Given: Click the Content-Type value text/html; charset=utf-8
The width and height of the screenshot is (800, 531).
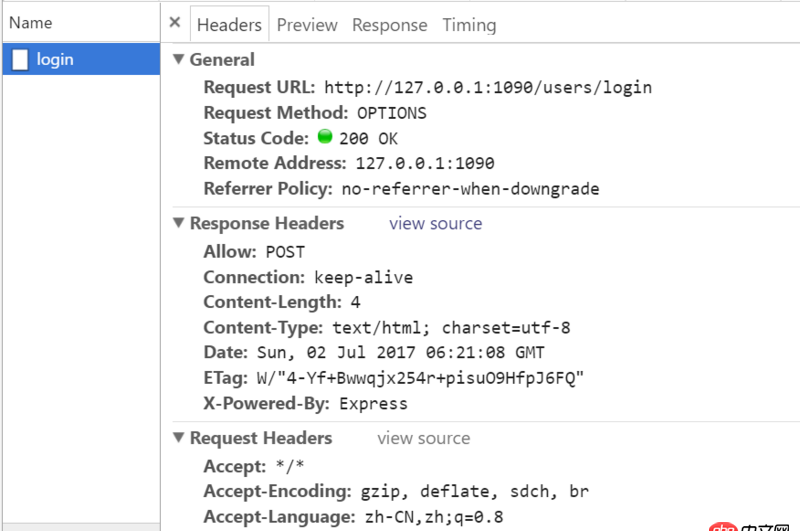Looking at the screenshot, I should pyautogui.click(x=452, y=327).
